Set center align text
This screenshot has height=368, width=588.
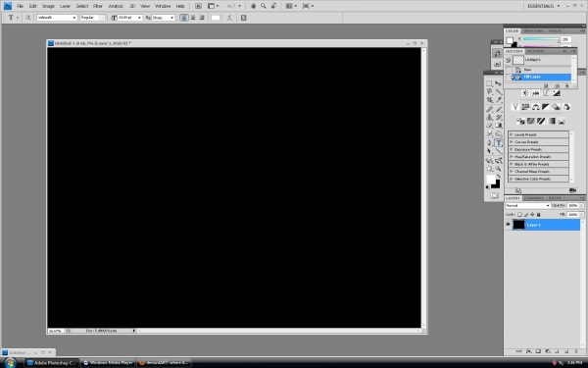click(193, 18)
